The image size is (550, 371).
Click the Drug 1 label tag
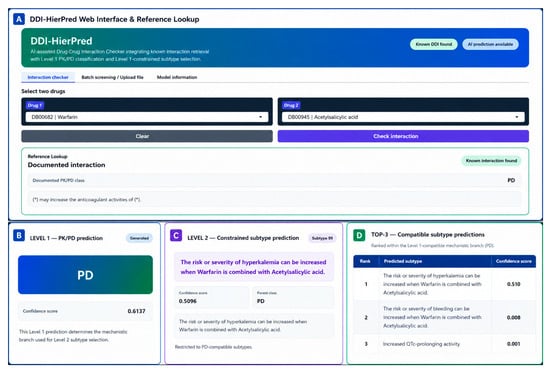pyautogui.click(x=34, y=105)
